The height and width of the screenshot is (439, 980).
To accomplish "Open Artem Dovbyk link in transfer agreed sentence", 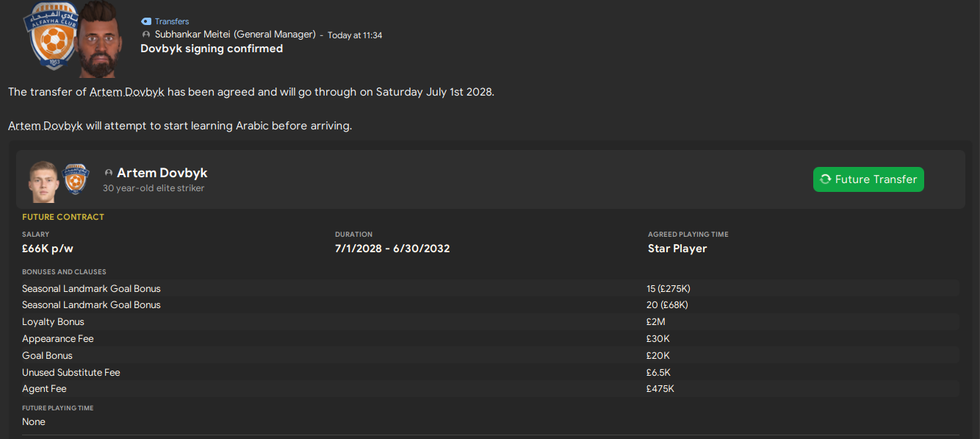I will 127,92.
